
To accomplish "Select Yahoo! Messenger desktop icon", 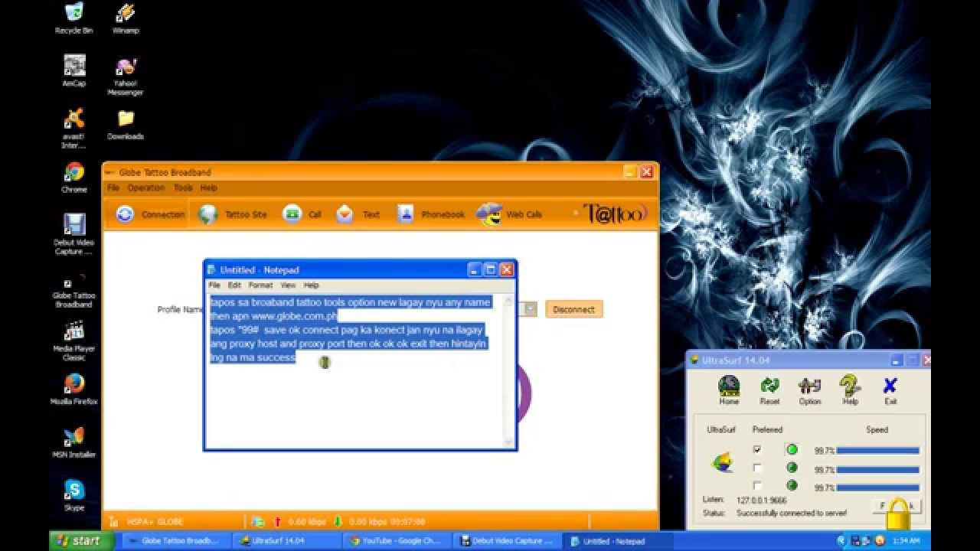I will click(x=126, y=77).
